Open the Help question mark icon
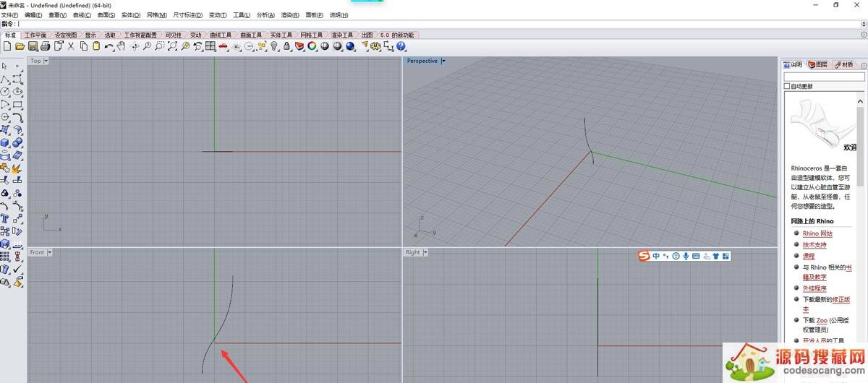The width and height of the screenshot is (868, 383). click(x=401, y=46)
